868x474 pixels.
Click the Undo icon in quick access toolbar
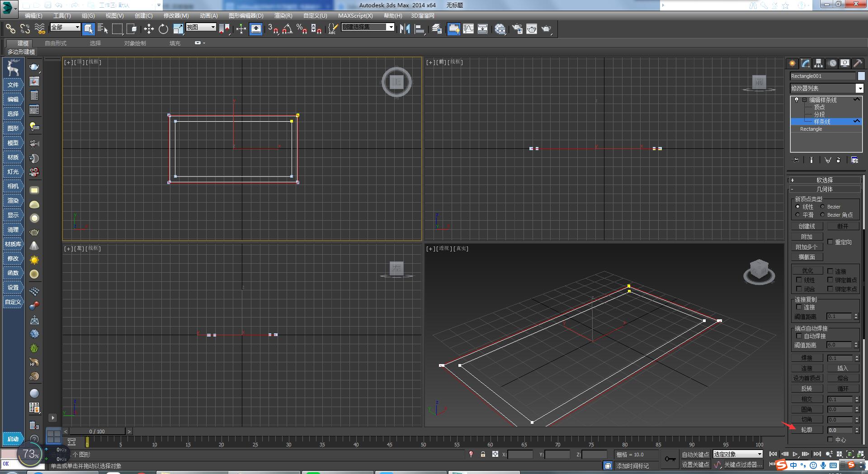tap(59, 5)
